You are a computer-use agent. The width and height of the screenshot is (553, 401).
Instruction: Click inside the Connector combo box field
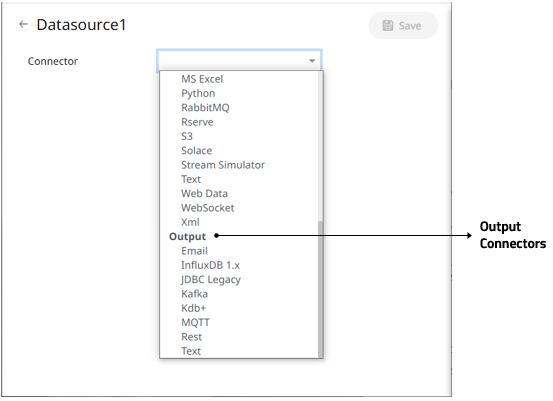239,60
